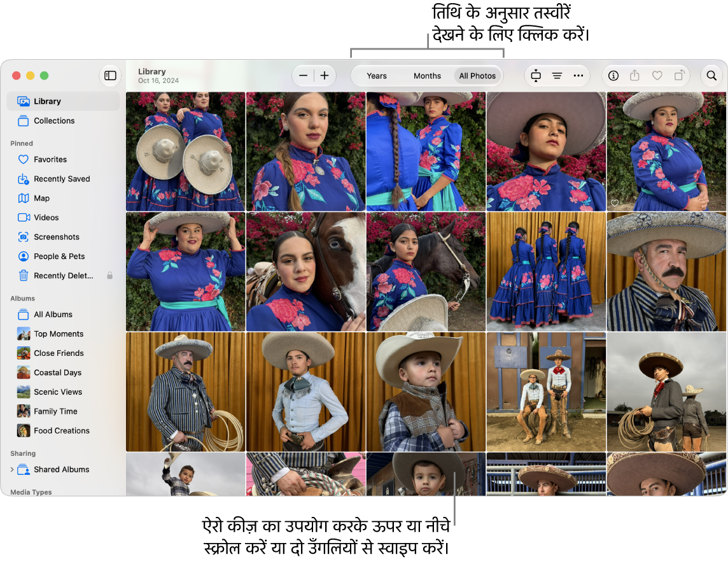
Task: Open the Coastal Days album
Action: point(63,372)
